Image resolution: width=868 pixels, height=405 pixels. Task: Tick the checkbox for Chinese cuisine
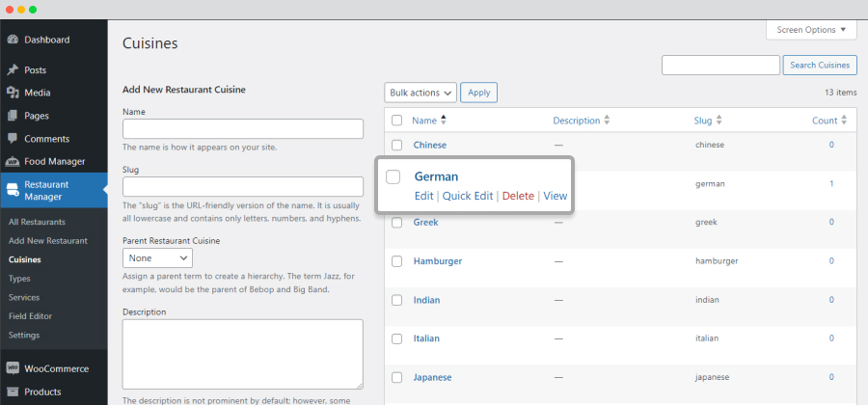[x=397, y=146]
